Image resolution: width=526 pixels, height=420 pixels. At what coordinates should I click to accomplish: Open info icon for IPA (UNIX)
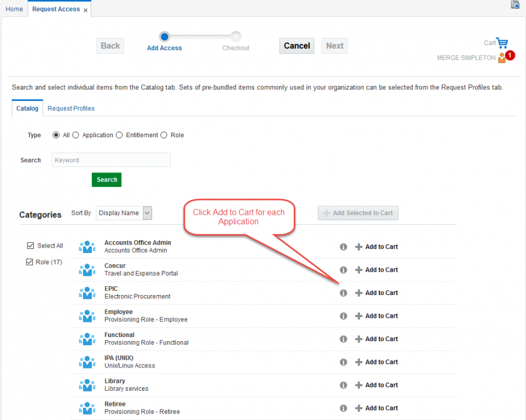pyautogui.click(x=344, y=362)
